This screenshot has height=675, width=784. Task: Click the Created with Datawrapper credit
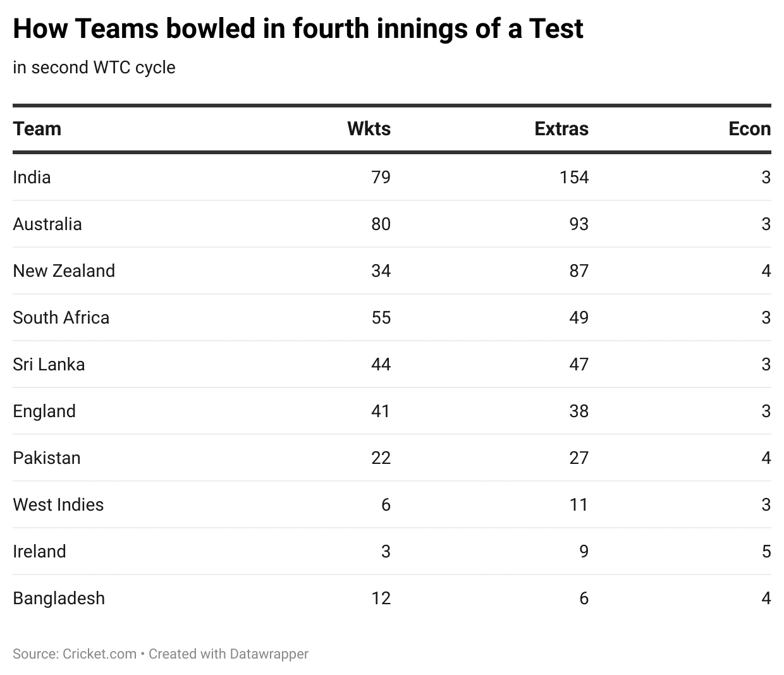[228, 654]
